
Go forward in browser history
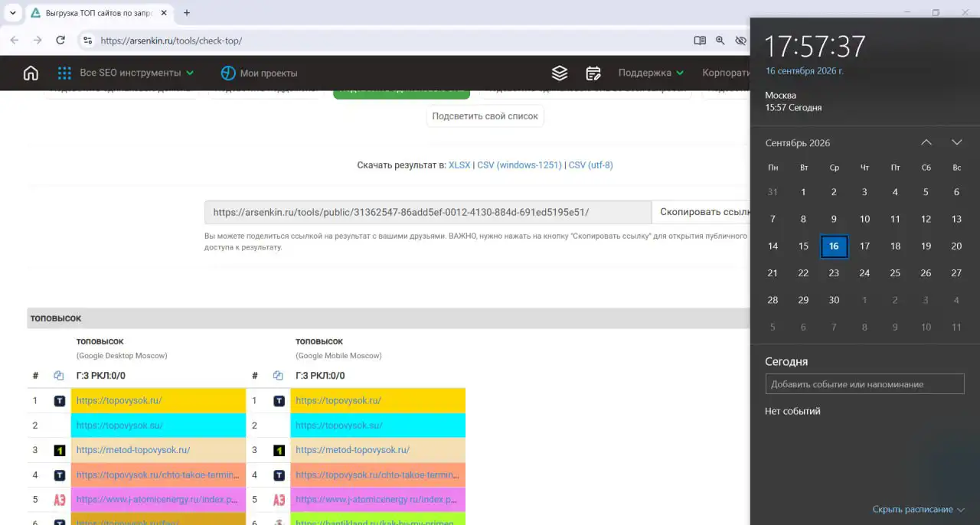coord(38,41)
